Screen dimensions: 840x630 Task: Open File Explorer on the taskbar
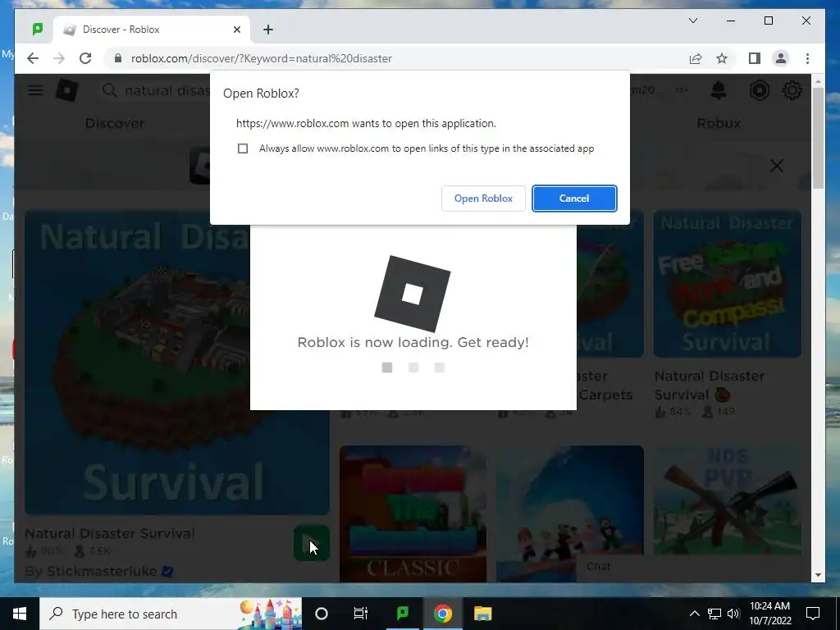pyautogui.click(x=482, y=614)
